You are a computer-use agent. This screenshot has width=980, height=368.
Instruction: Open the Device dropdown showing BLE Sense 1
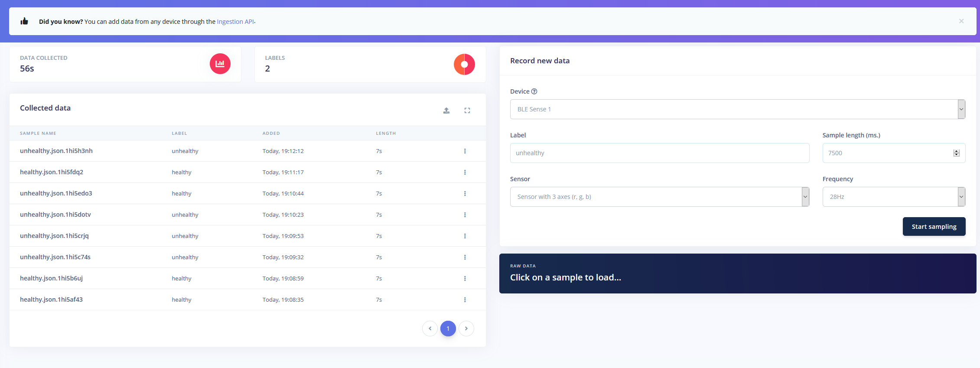pyautogui.click(x=737, y=109)
